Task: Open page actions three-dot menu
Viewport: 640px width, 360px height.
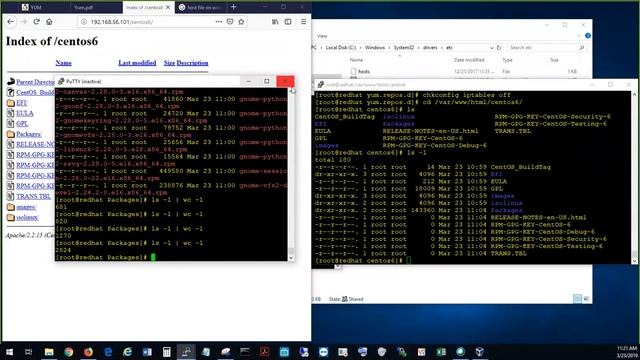Action: tap(219, 22)
